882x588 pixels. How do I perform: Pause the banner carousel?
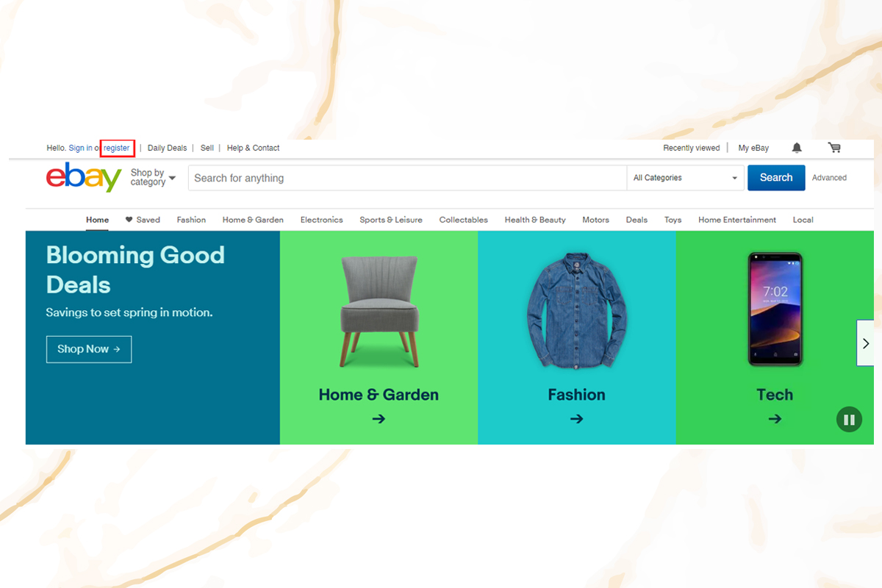(849, 420)
